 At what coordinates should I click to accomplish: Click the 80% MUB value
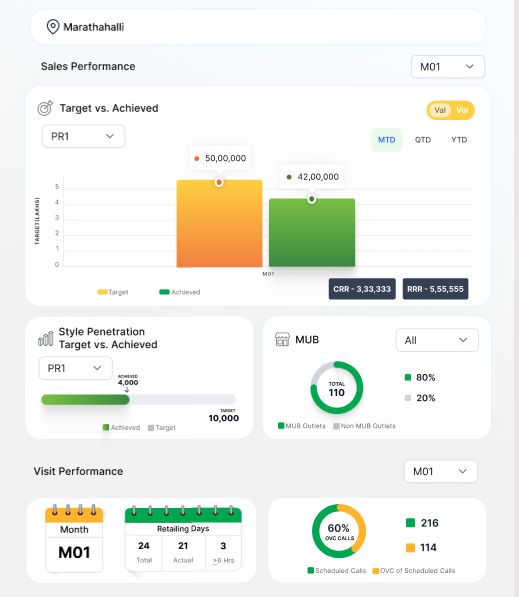[x=425, y=377]
